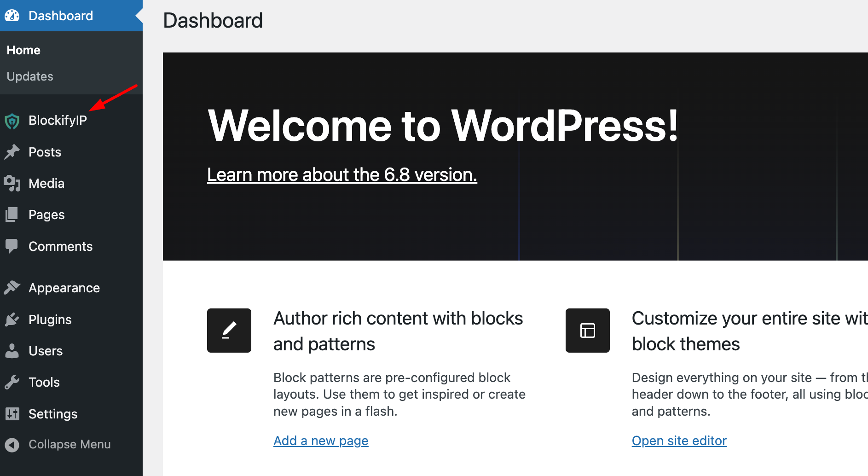Open the Settings menu
This screenshot has width=868, height=476.
tap(71, 414)
